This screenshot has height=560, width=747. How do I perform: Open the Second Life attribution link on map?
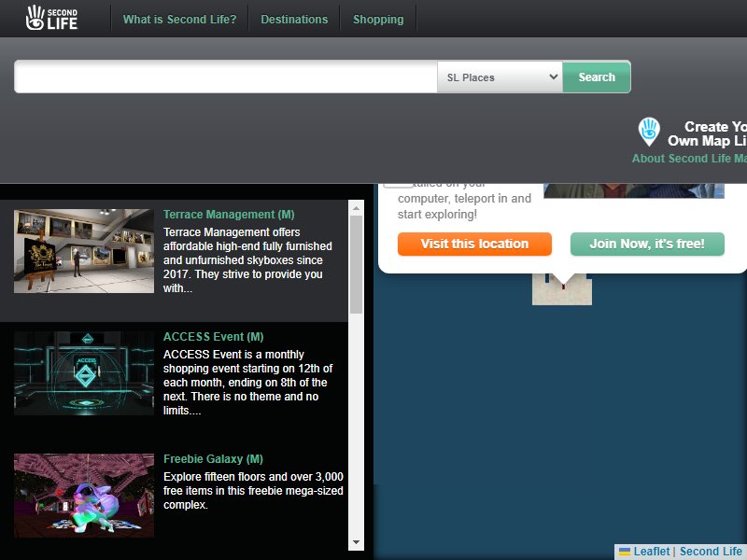coord(711,552)
